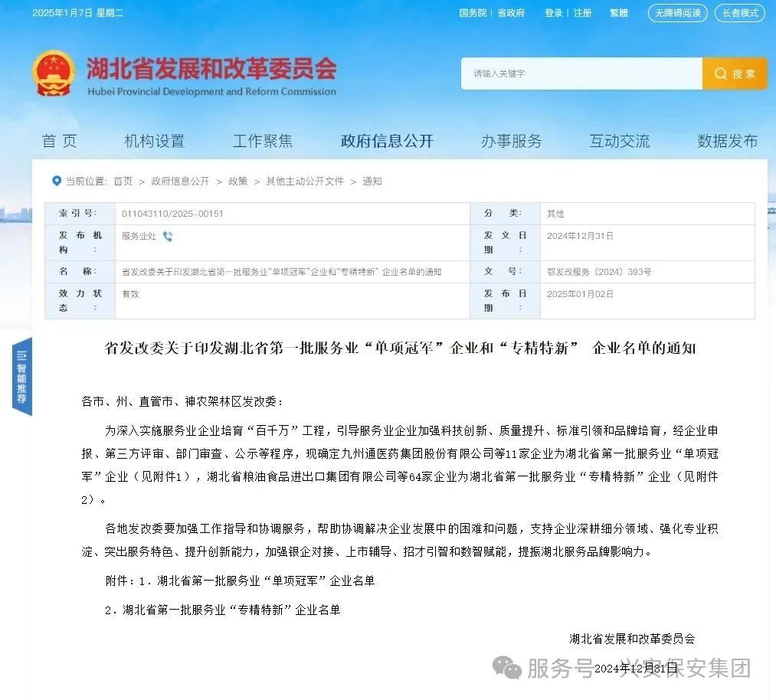Visit the 省政府 link

511,13
